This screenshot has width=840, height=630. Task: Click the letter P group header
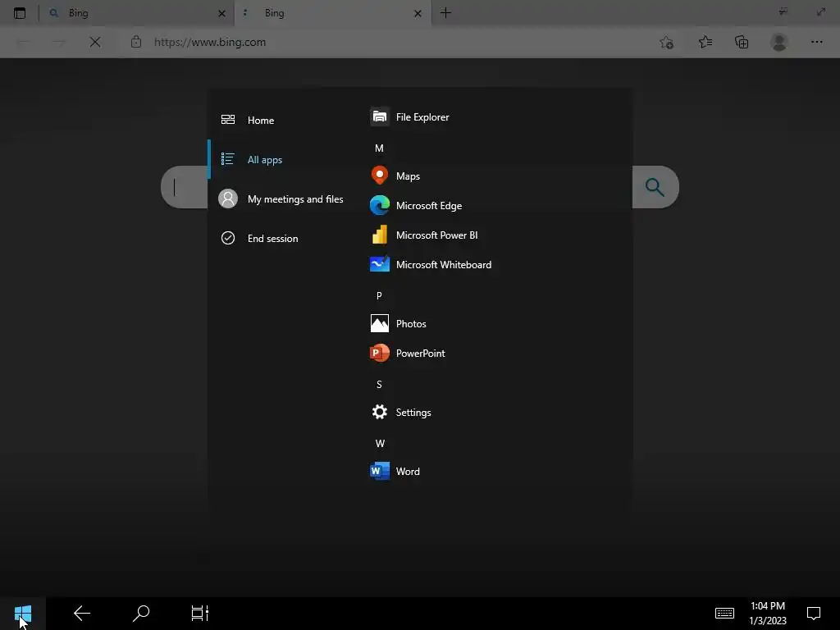point(379,295)
